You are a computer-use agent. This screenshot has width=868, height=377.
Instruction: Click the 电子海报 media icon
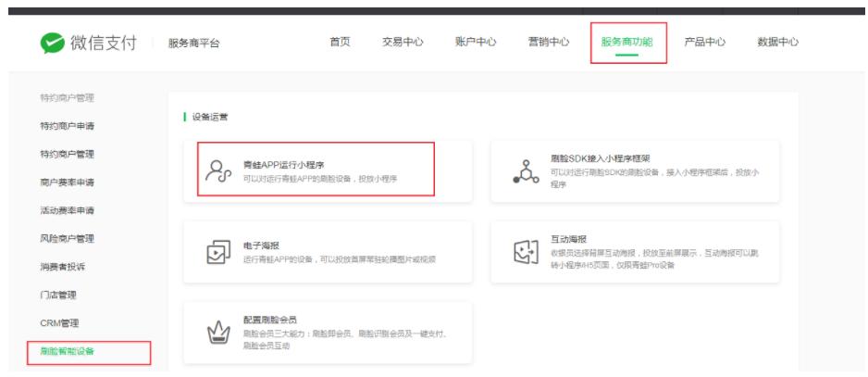coord(218,252)
